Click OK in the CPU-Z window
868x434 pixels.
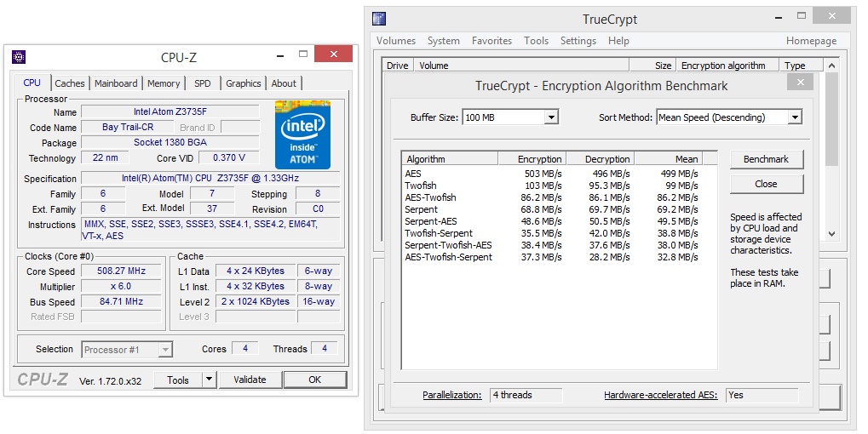(314, 380)
